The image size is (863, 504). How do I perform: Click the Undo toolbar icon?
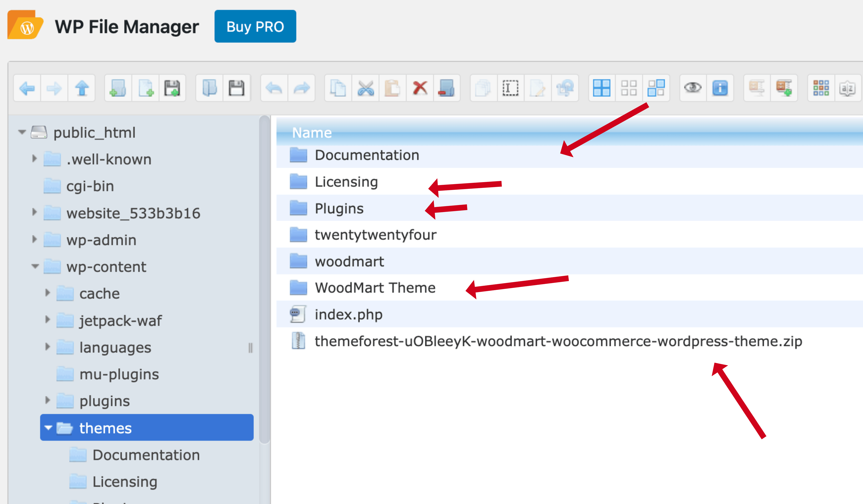tap(274, 88)
